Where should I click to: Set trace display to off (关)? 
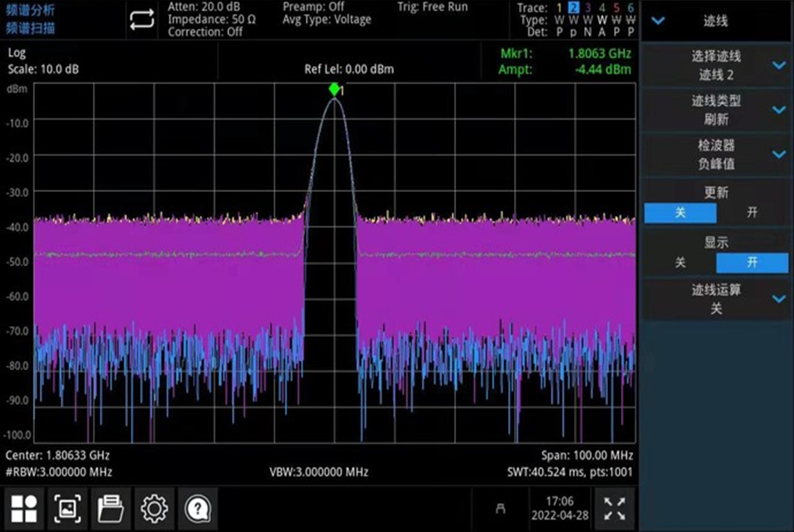[x=680, y=263]
